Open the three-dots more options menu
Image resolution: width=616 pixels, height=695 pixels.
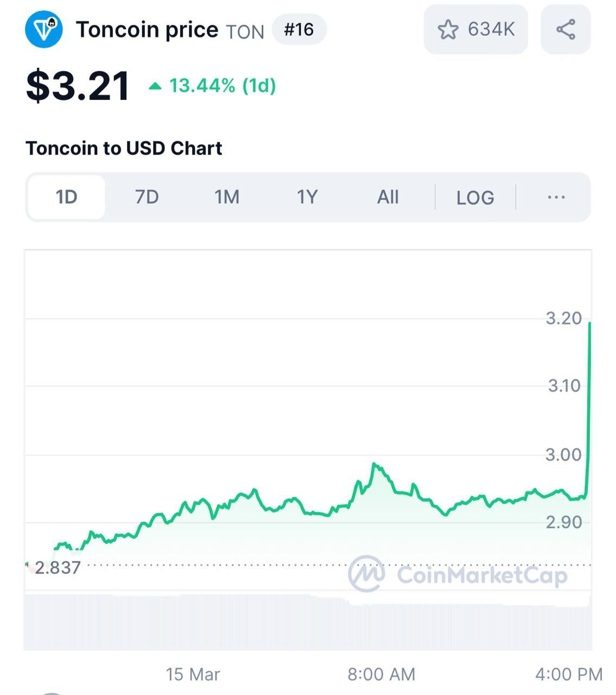556,197
